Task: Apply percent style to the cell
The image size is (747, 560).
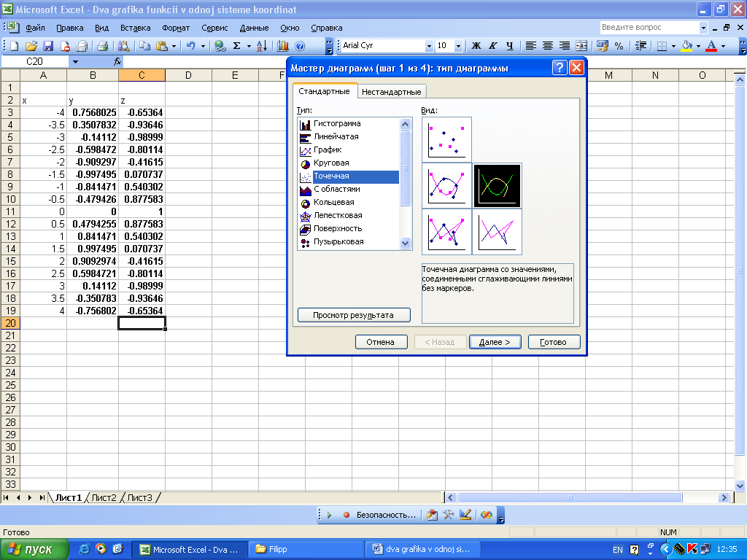Action: [619, 46]
